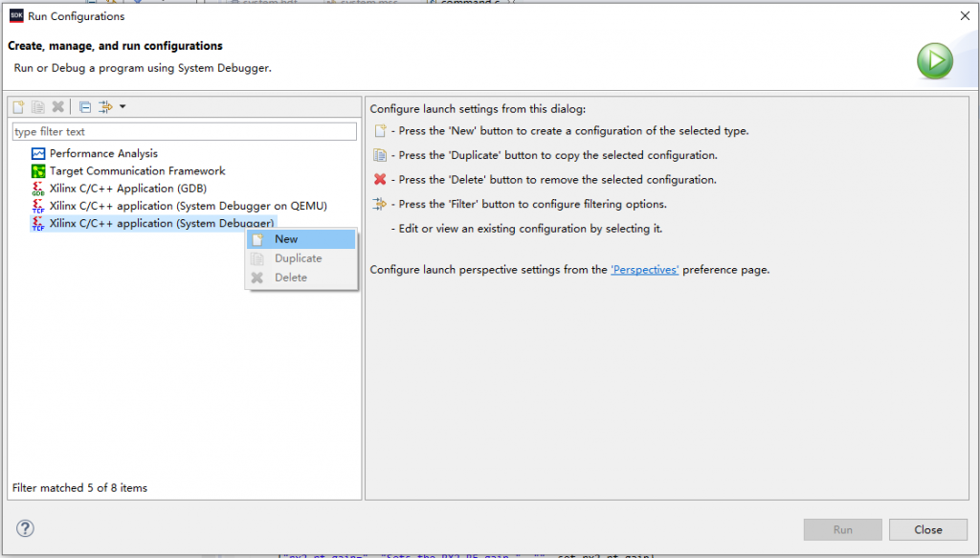Click the New icon in instructions panel

coord(380,130)
